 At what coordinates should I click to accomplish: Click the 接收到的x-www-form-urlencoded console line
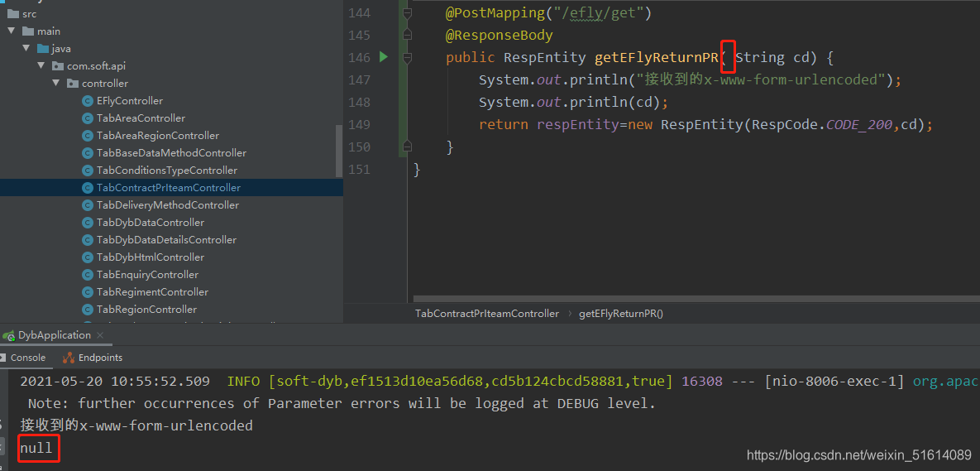pos(136,426)
